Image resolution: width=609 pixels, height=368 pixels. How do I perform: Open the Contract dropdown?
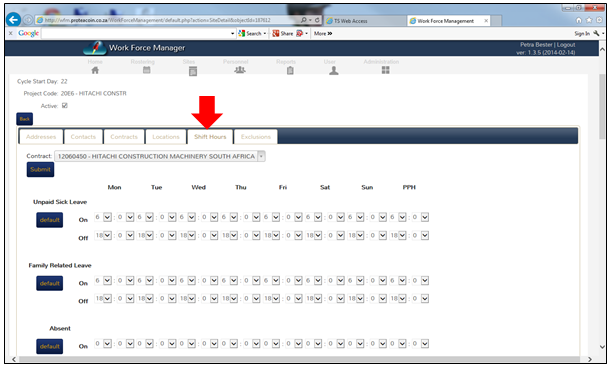(160, 156)
